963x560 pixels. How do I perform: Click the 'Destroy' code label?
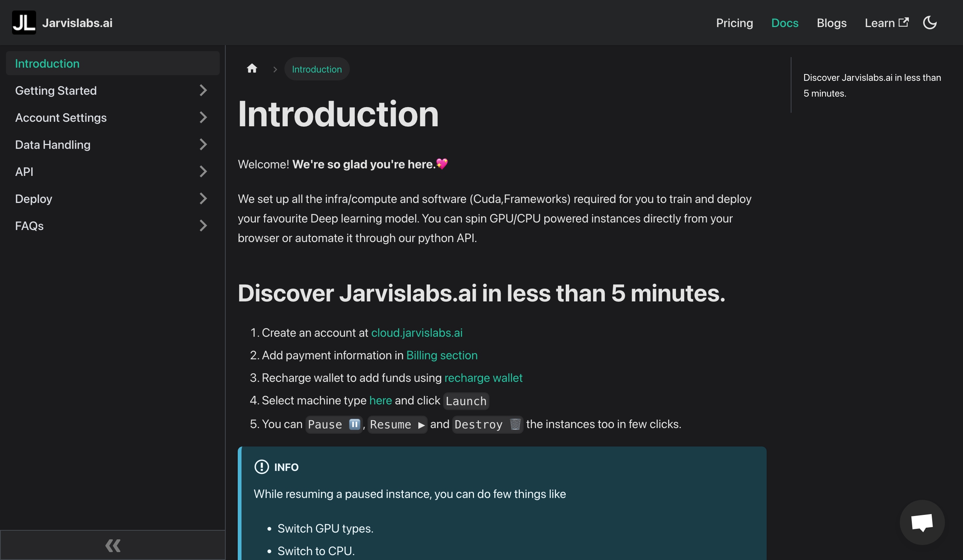tap(487, 424)
